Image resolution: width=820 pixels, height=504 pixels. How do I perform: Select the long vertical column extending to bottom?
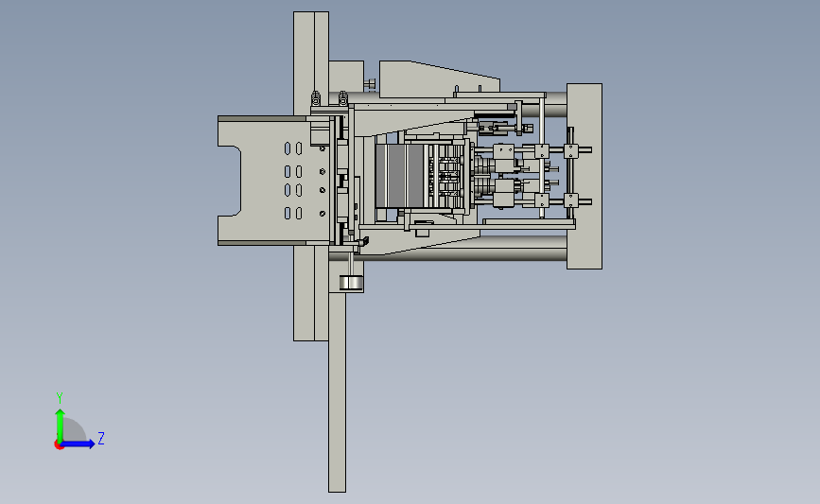pyautogui.click(x=337, y=392)
